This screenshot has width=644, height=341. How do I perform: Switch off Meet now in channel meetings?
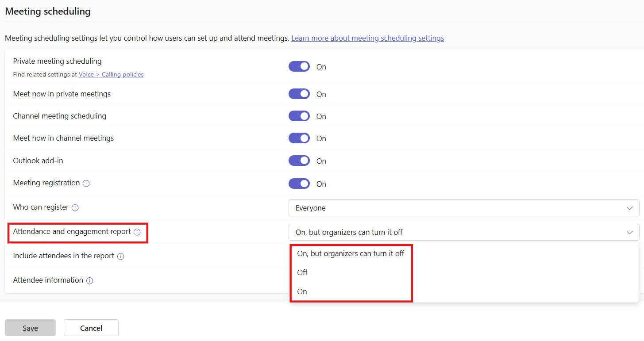(x=299, y=138)
